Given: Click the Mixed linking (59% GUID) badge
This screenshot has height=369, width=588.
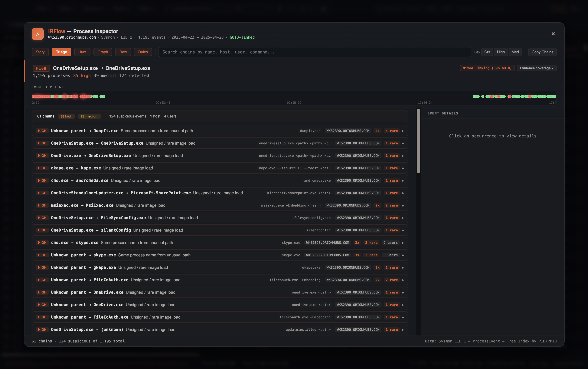Looking at the screenshot, I should coord(487,68).
